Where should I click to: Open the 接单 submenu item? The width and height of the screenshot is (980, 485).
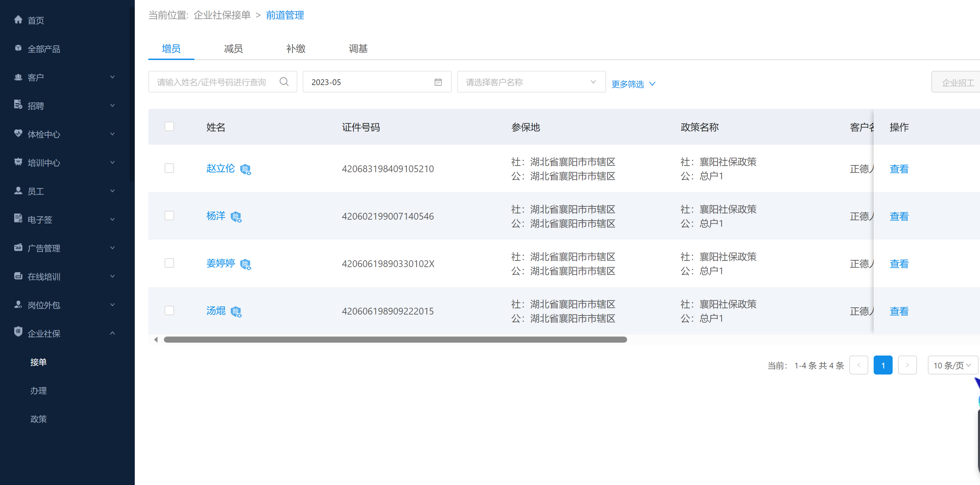pyautogui.click(x=38, y=362)
